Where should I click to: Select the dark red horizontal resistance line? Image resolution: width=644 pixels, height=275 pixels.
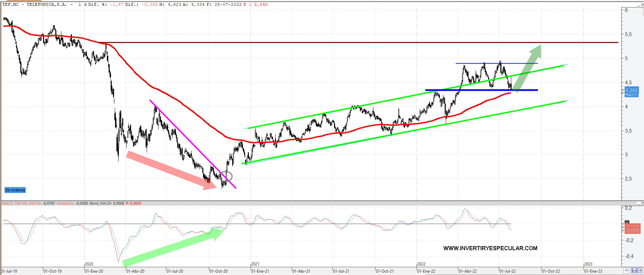(339, 42)
